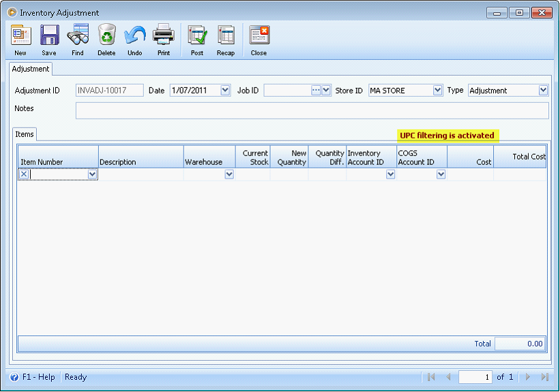Go to the next record navigation arrow
560x392 pixels.
tap(527, 377)
